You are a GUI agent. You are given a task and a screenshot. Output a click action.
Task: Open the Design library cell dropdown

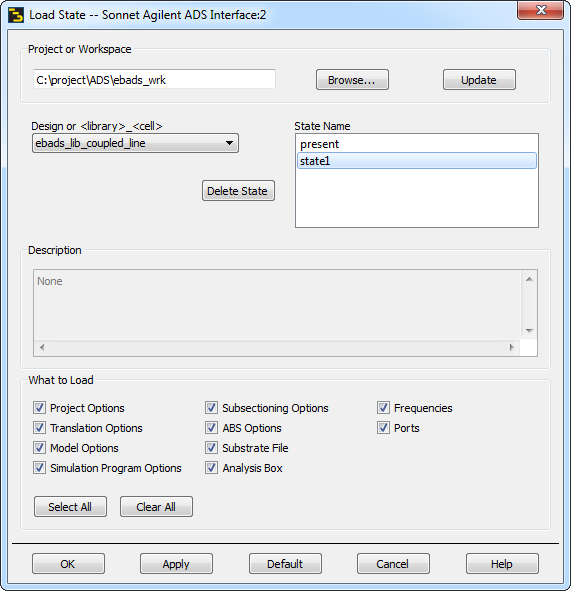coord(135,143)
